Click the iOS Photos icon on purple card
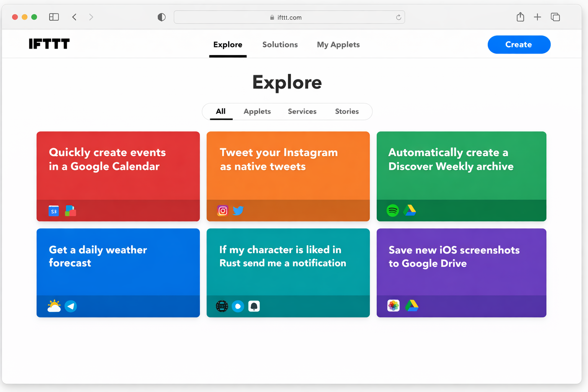The width and height of the screenshot is (588, 392). 394,305
